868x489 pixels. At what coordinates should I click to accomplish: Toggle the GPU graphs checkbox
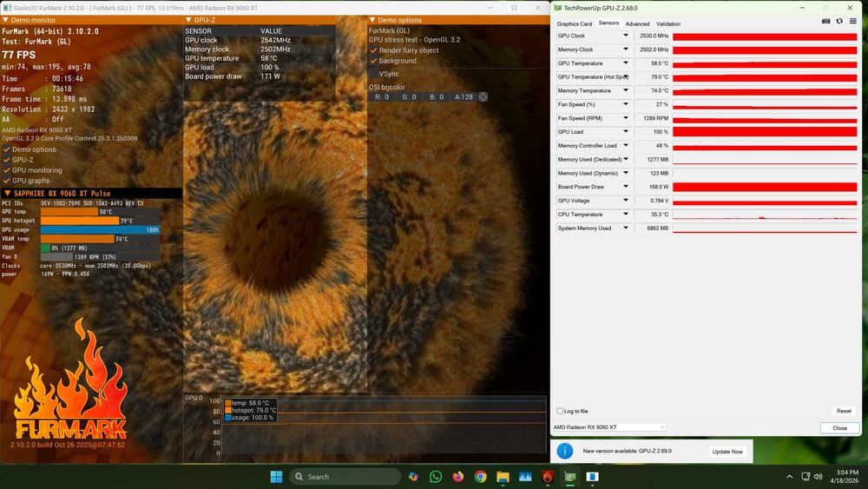7,181
